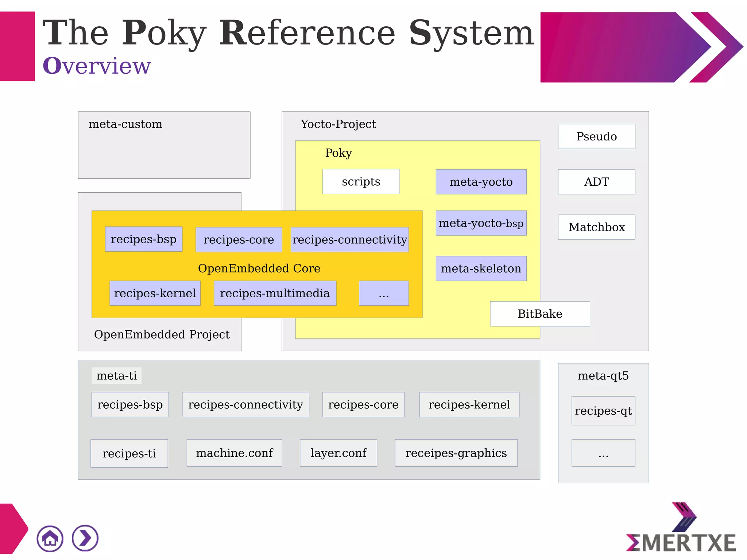Click the ADT box
Screen dimensions: 747x560
(596, 182)
